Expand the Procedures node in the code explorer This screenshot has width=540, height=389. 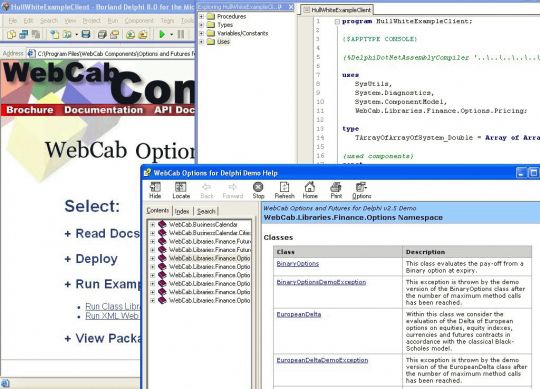pos(201,16)
